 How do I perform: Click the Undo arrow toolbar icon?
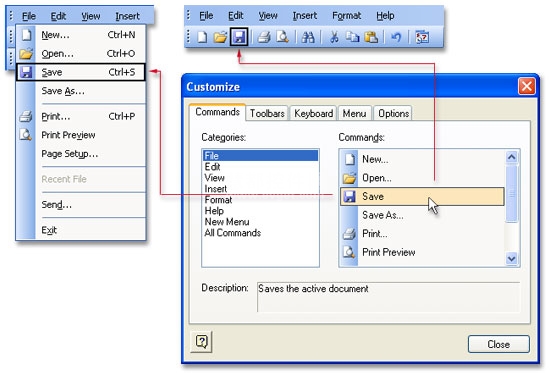pos(396,37)
